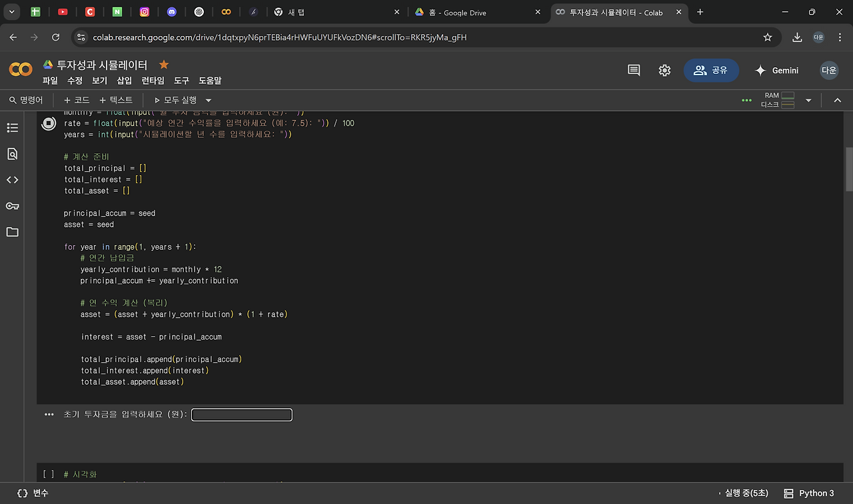The height and width of the screenshot is (504, 853).
Task: Open the 보기 menu
Action: [x=99, y=81]
